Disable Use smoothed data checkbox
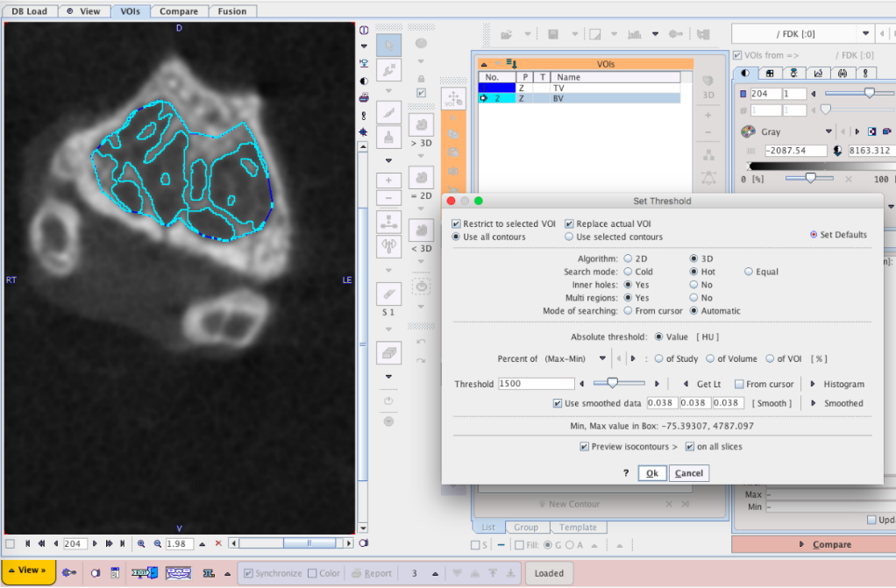896x588 pixels. tap(558, 404)
